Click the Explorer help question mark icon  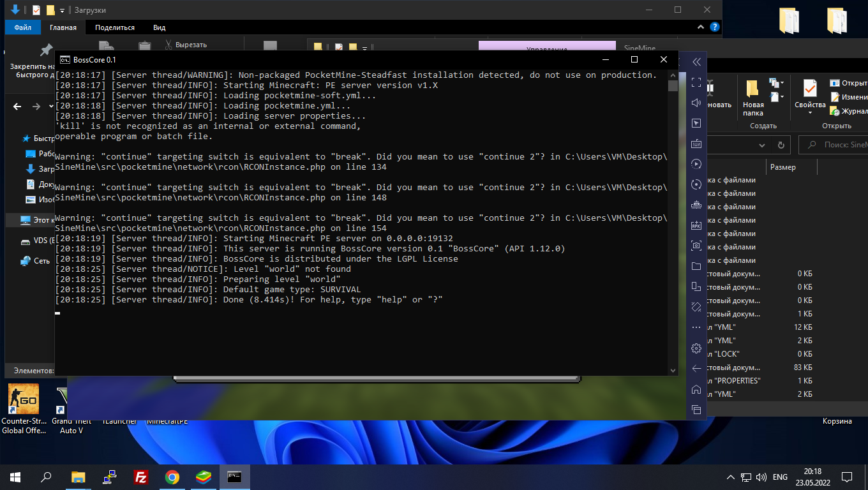(x=715, y=27)
